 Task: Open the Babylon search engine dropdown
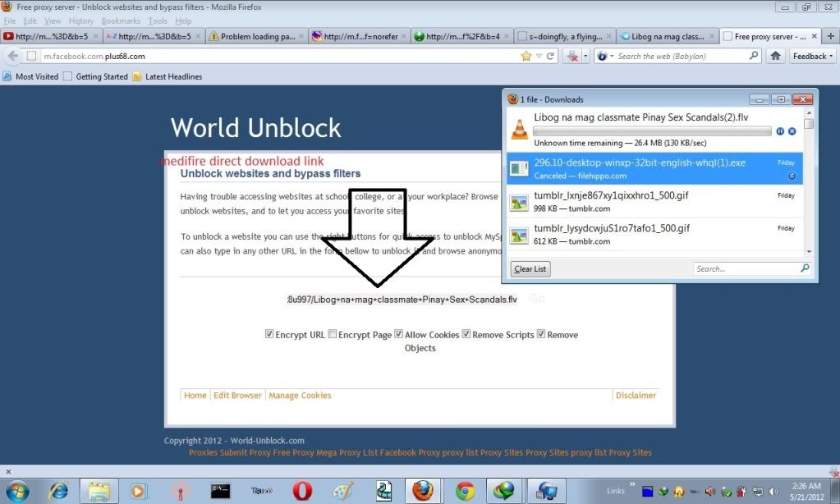click(605, 57)
